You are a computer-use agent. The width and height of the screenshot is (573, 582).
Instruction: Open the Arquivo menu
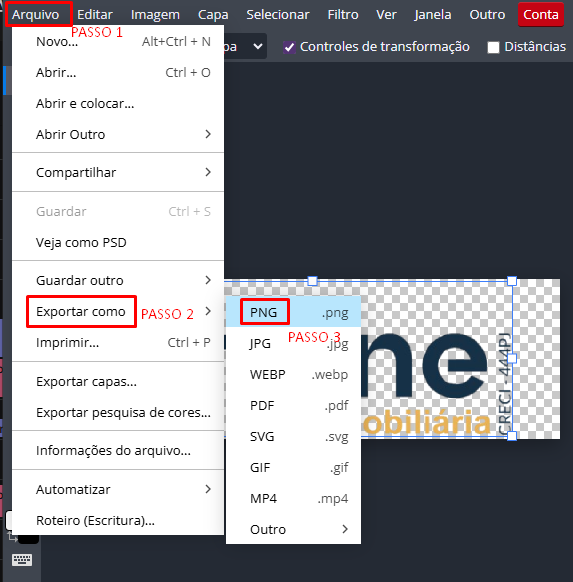tap(36, 14)
